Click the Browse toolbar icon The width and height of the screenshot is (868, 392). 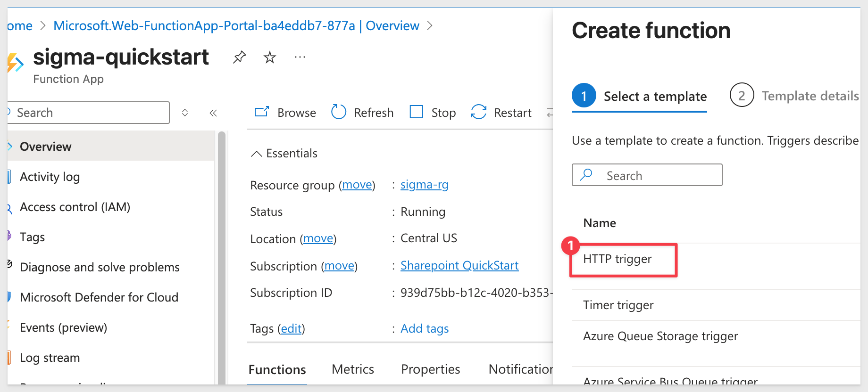click(262, 112)
